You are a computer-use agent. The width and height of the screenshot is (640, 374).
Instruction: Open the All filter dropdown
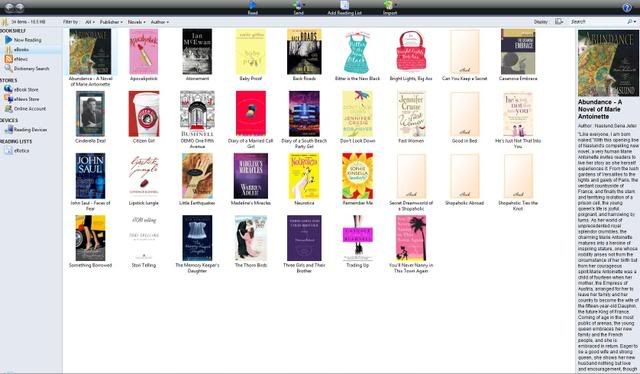[x=89, y=22]
